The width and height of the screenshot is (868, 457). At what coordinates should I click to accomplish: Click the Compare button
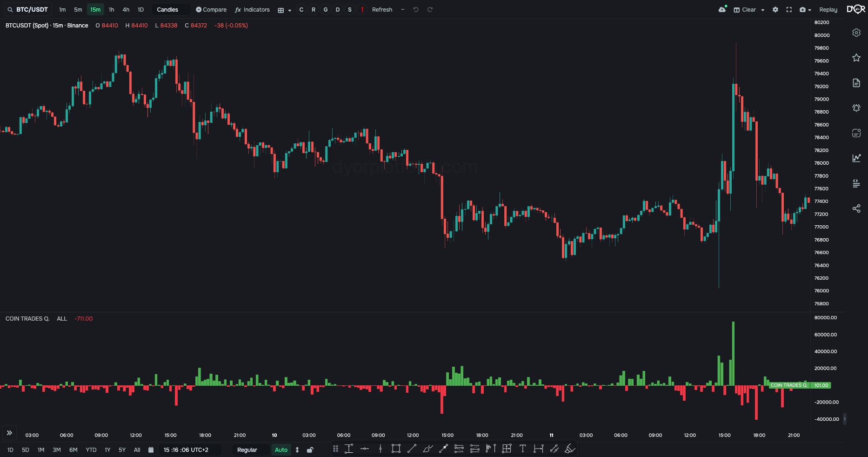click(x=211, y=10)
